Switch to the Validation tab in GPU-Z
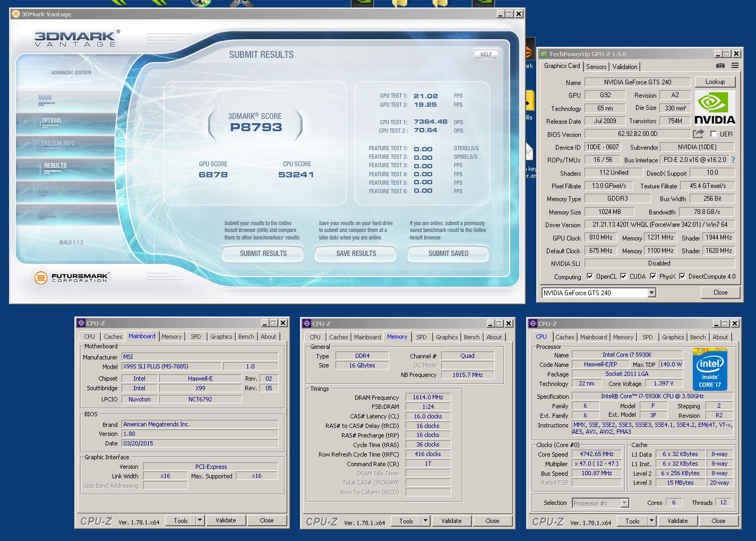This screenshot has width=756, height=541. (625, 67)
